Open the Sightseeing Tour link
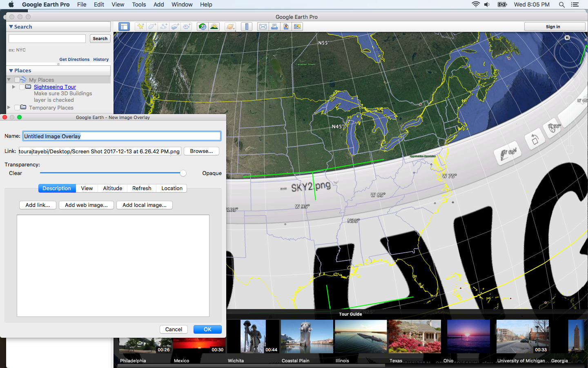 tap(55, 87)
